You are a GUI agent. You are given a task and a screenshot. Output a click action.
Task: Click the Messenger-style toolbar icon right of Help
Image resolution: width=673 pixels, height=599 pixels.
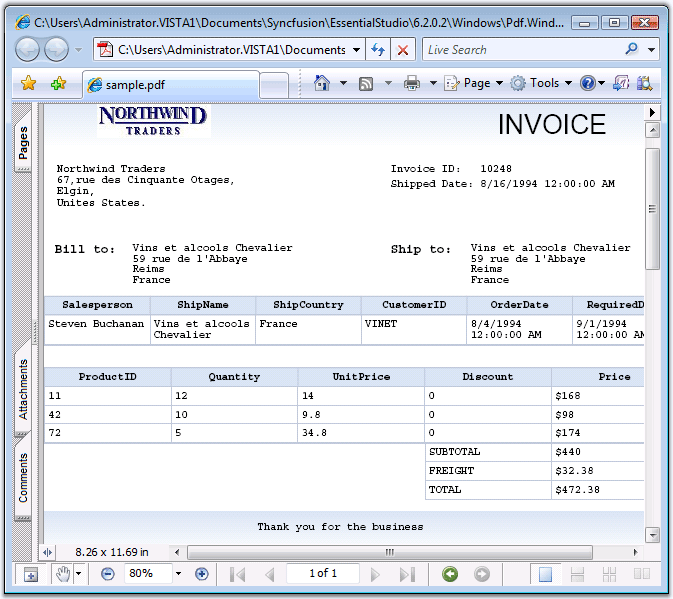pos(621,83)
